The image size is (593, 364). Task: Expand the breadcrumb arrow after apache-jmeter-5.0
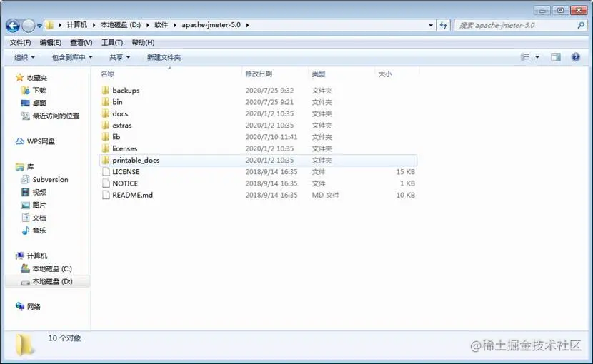[x=247, y=25]
